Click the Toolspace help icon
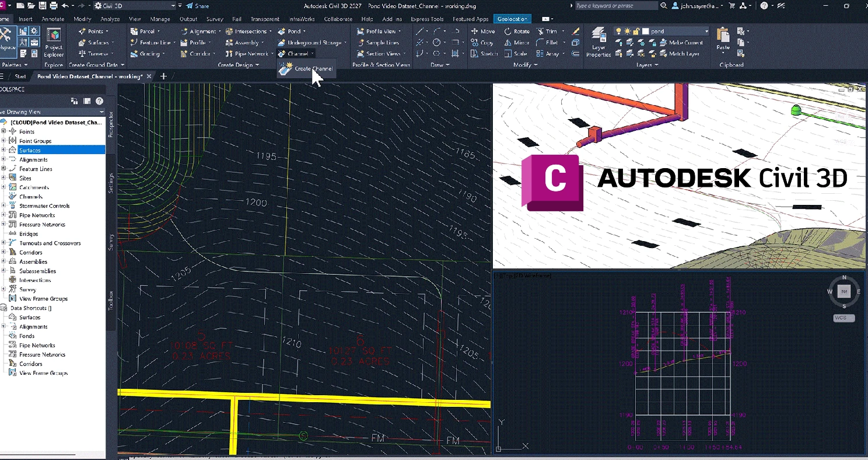 pos(99,101)
